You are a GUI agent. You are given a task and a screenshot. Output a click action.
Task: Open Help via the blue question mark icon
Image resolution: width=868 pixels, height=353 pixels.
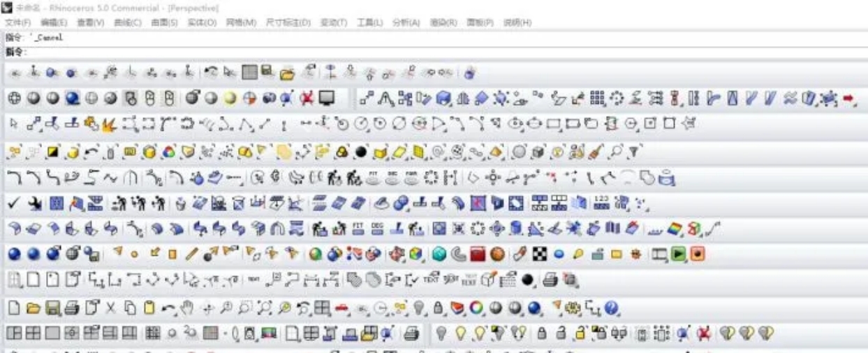coord(612,308)
